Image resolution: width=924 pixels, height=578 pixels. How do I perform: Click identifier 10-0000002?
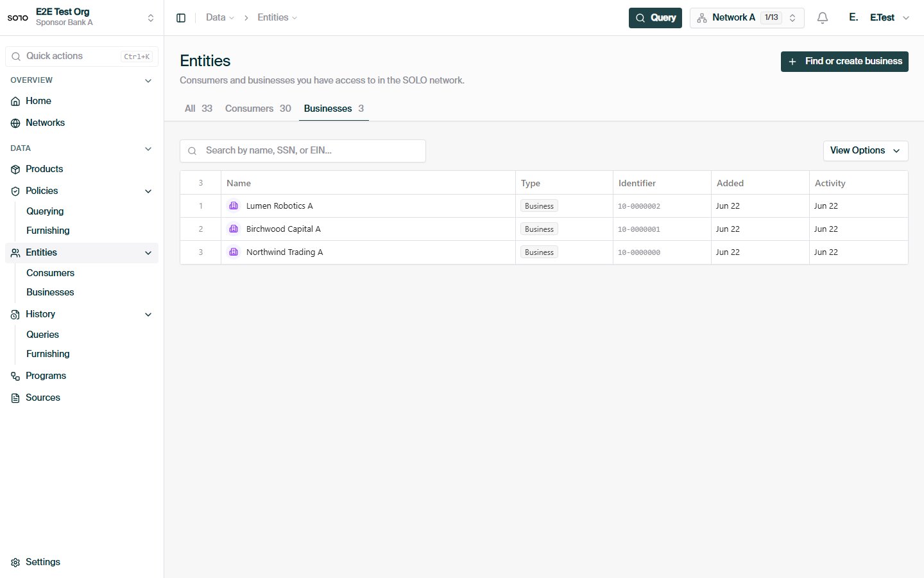(639, 207)
